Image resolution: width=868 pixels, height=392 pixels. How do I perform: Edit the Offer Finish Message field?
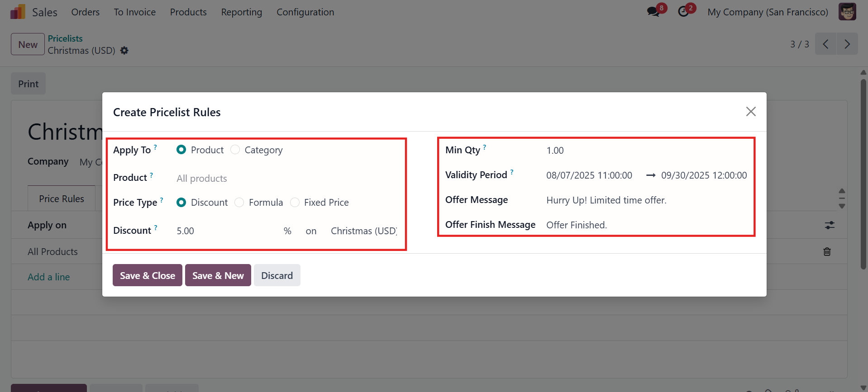[x=647, y=225]
